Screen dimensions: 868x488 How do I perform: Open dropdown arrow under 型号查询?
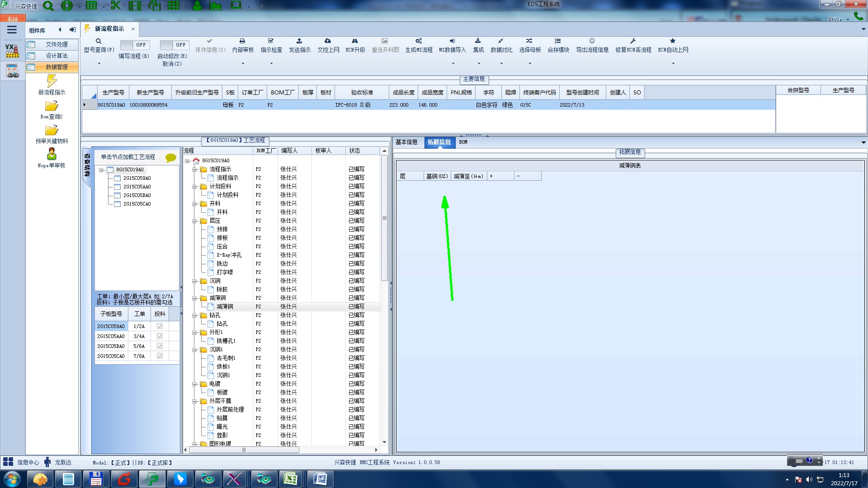[x=99, y=63]
